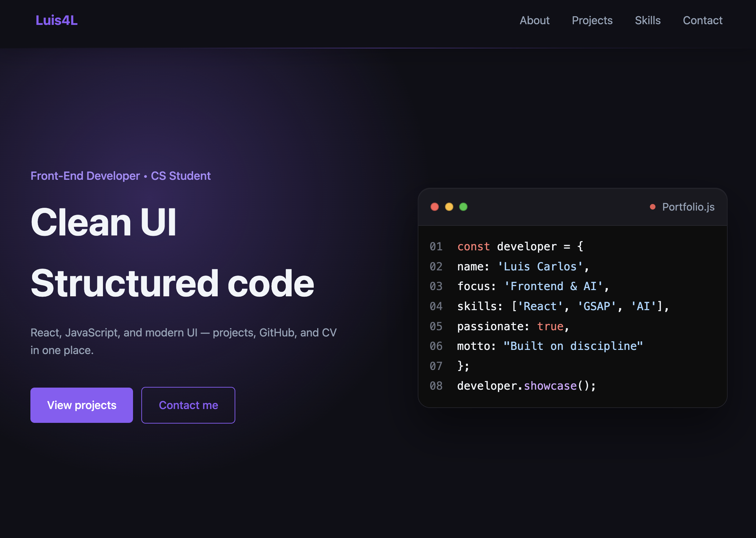Click red dot beside Portfolio.js

click(653, 207)
